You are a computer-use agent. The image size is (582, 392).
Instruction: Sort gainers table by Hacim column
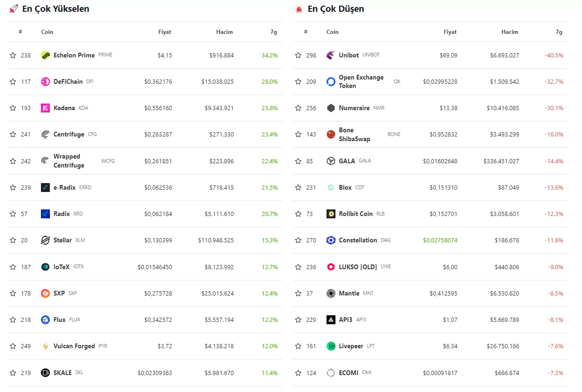tap(224, 32)
